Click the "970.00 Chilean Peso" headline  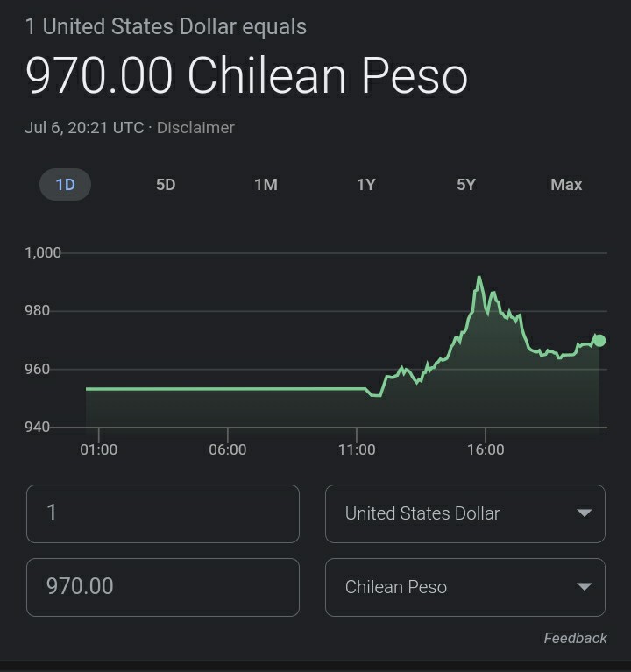point(246,76)
